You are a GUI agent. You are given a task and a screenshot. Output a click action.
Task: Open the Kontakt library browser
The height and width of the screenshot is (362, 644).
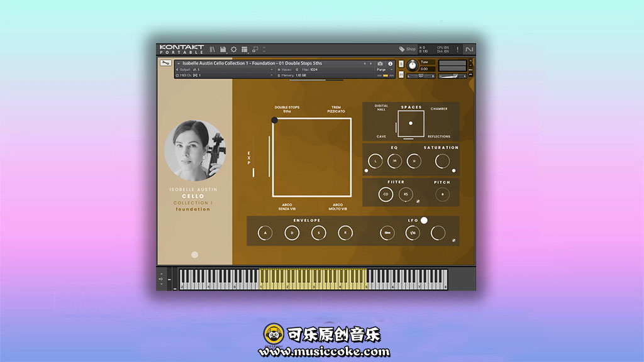[x=213, y=50]
